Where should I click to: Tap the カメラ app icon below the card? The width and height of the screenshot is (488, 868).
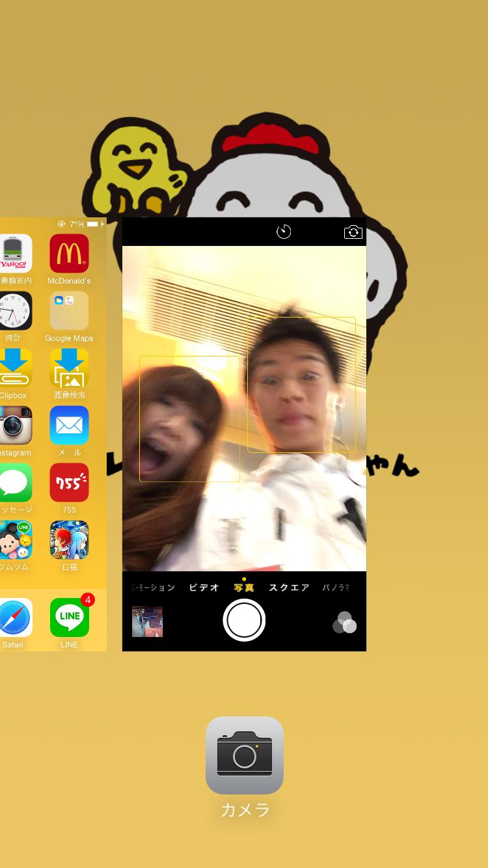click(245, 755)
